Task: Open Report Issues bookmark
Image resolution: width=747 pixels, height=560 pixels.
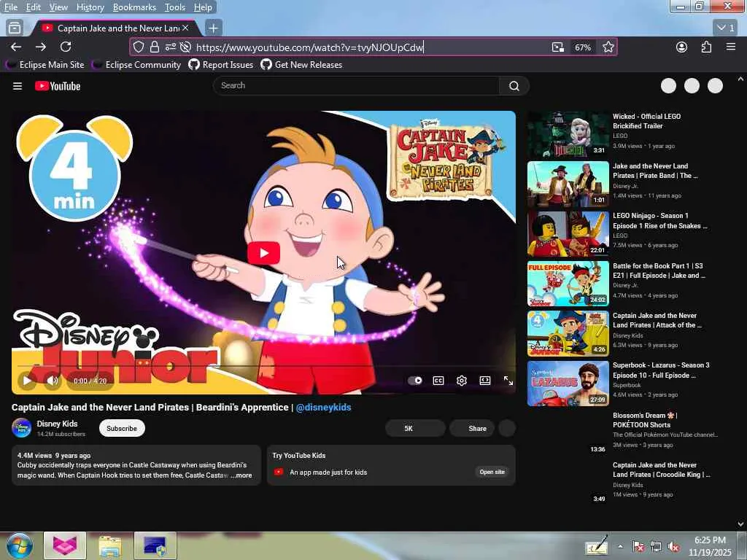Action: coord(221,65)
